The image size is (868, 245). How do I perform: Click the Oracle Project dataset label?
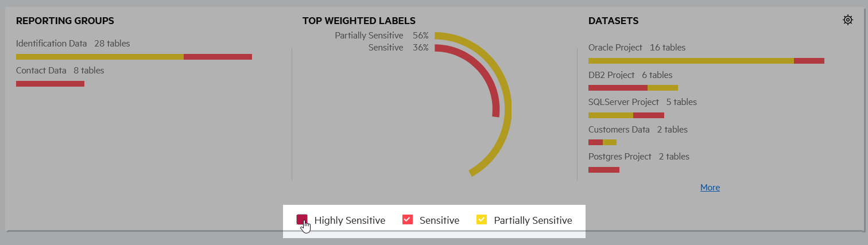pyautogui.click(x=615, y=48)
